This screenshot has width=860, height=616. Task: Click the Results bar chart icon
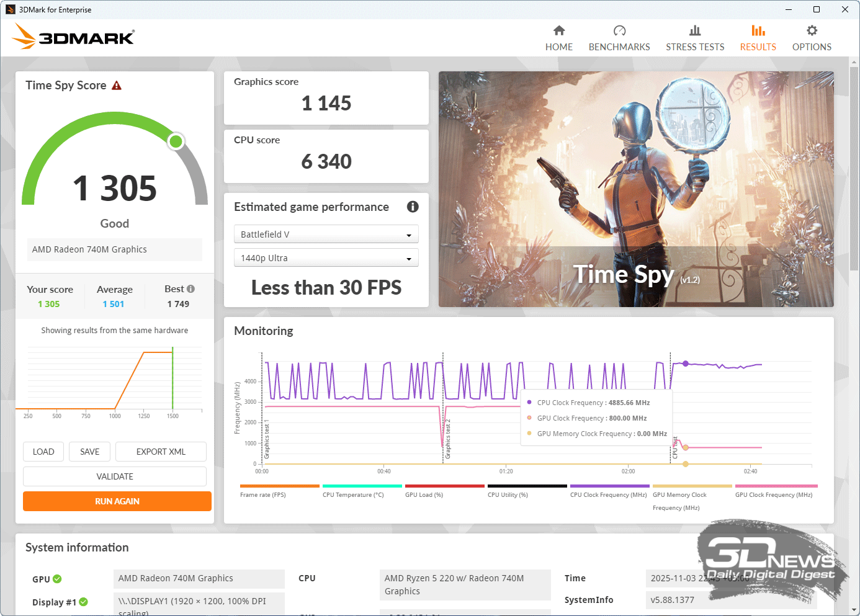pyautogui.click(x=758, y=31)
